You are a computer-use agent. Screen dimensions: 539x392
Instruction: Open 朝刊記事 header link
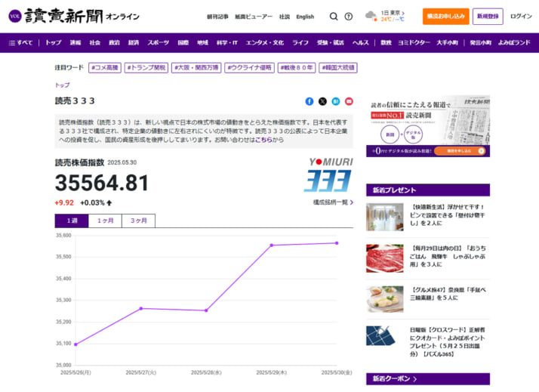pyautogui.click(x=217, y=17)
